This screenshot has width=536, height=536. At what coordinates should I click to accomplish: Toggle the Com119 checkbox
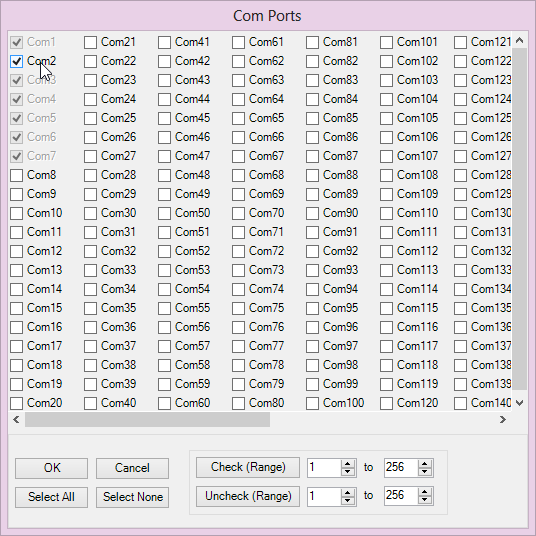click(x=386, y=384)
